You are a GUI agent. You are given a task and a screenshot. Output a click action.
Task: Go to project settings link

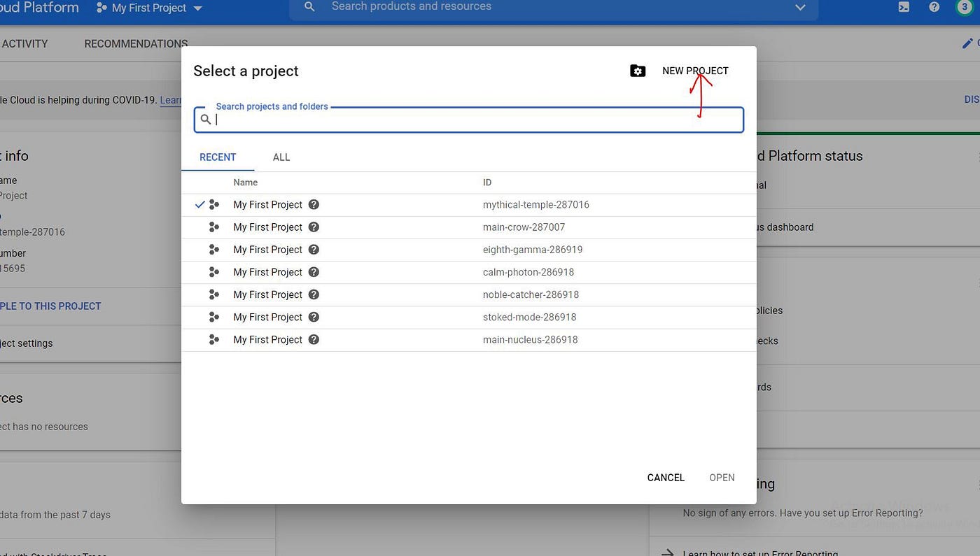coord(27,343)
